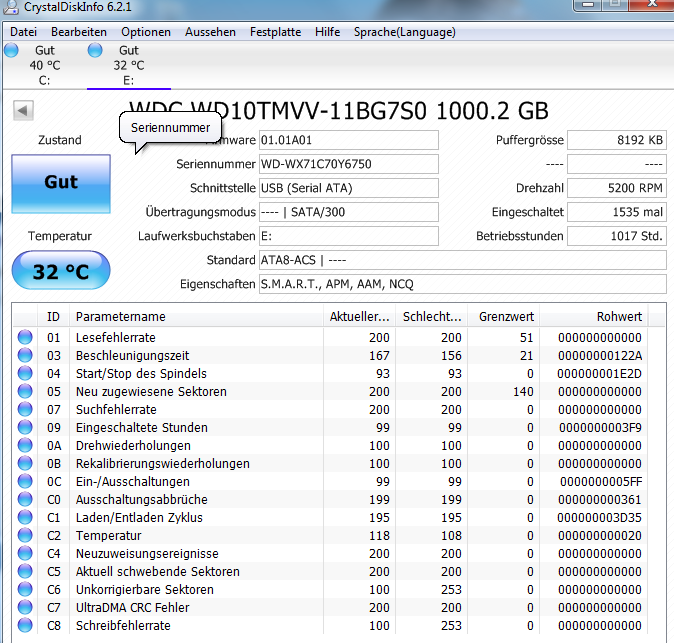
Task: Click the Übertragungsmodus field SATA/300
Action: pos(349,212)
